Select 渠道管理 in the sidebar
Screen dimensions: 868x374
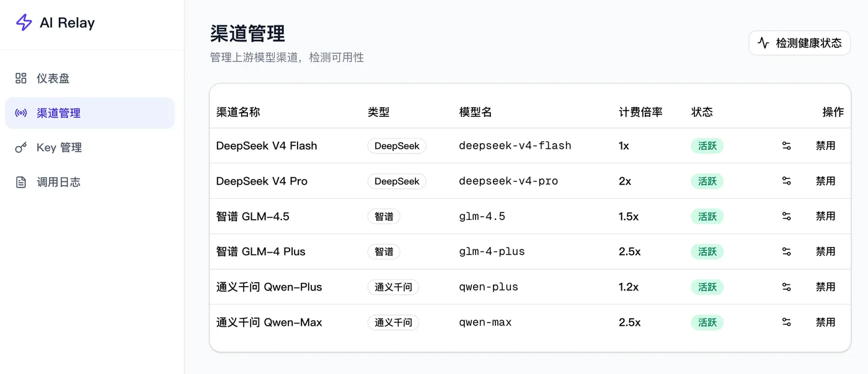(x=90, y=113)
